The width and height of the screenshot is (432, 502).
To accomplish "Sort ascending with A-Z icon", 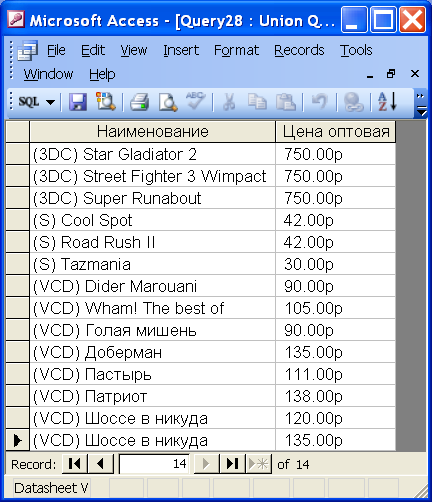I will (x=387, y=101).
